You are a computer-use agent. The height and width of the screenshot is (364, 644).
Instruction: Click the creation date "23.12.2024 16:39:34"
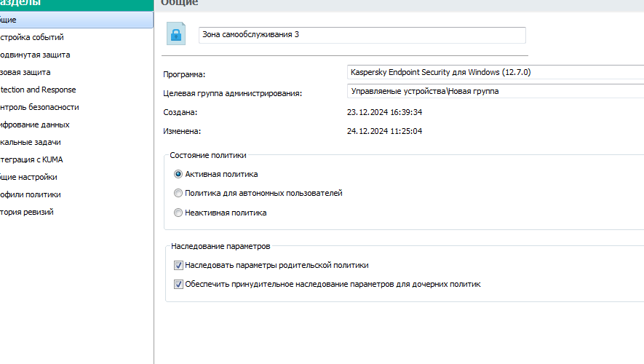[x=384, y=112]
